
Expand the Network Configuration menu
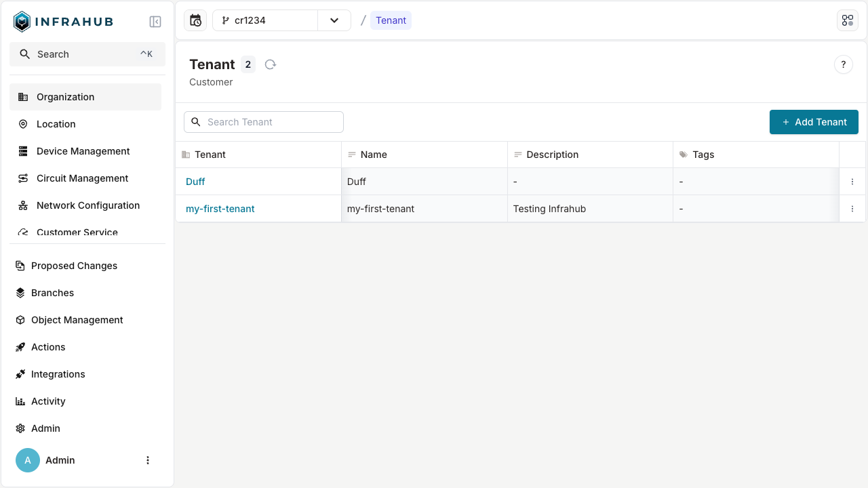[87, 205]
